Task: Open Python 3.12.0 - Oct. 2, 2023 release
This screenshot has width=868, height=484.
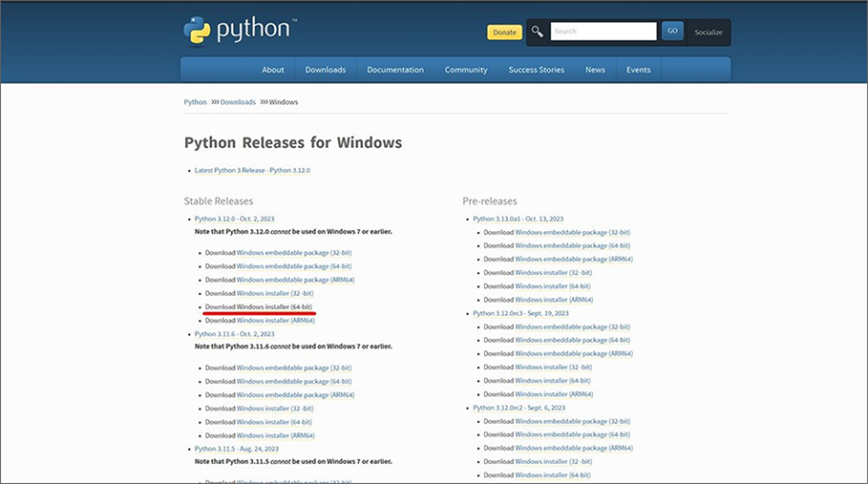Action: 234,219
